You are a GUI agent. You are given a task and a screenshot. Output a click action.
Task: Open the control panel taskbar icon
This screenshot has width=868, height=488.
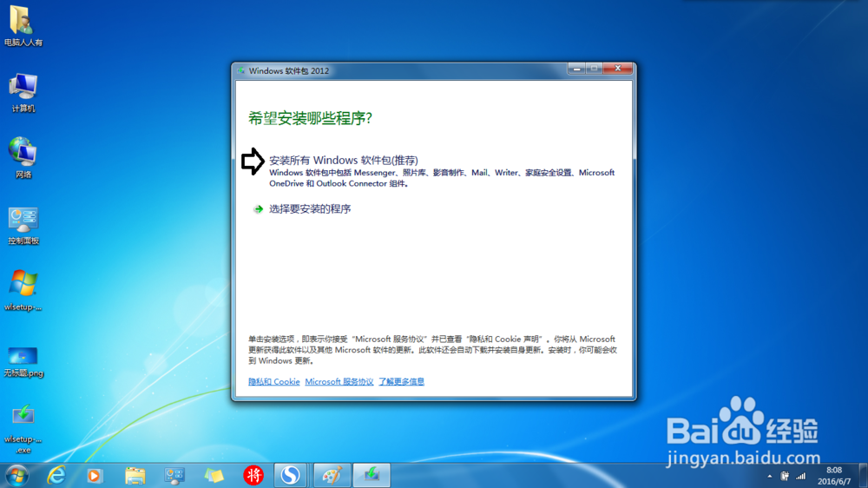pyautogui.click(x=174, y=475)
